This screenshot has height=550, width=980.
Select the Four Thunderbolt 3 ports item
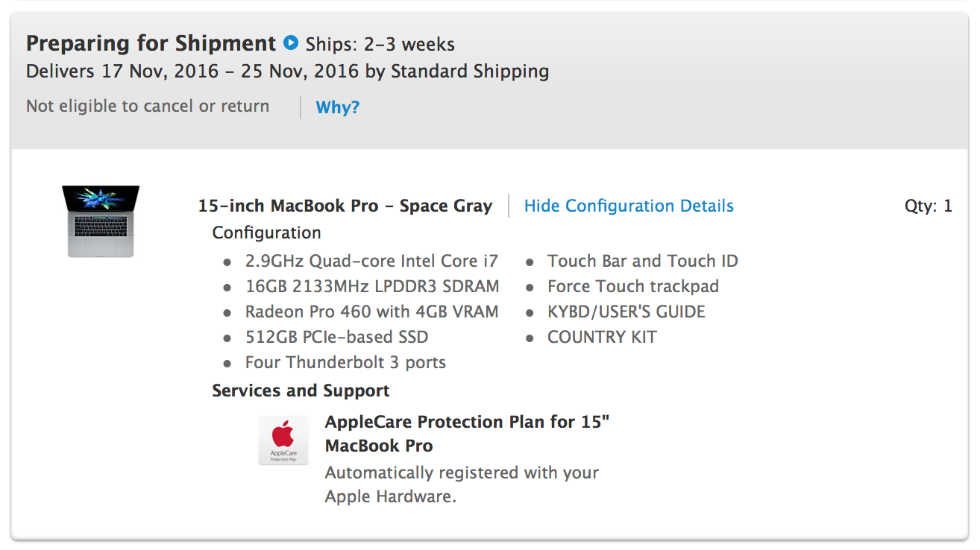[x=345, y=363]
